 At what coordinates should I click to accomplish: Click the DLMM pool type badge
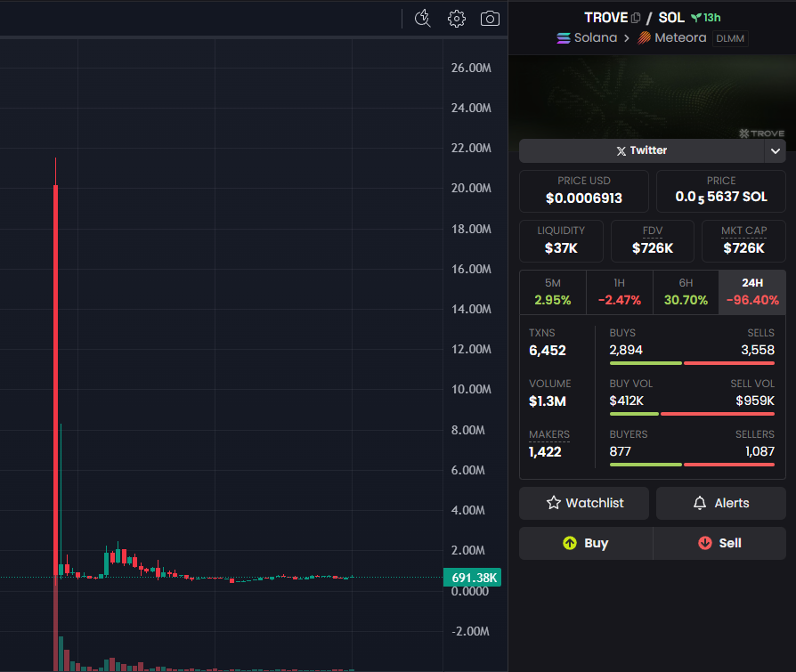click(x=730, y=38)
